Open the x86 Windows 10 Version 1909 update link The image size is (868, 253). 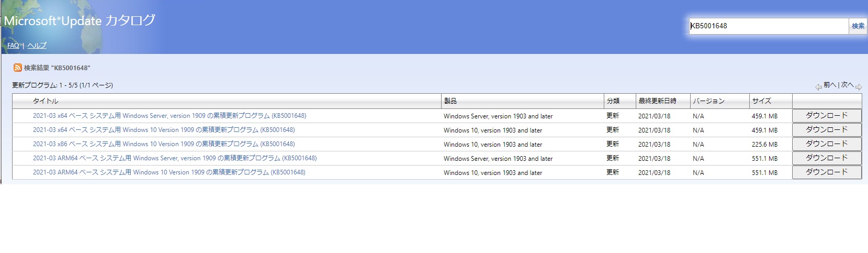click(x=164, y=144)
